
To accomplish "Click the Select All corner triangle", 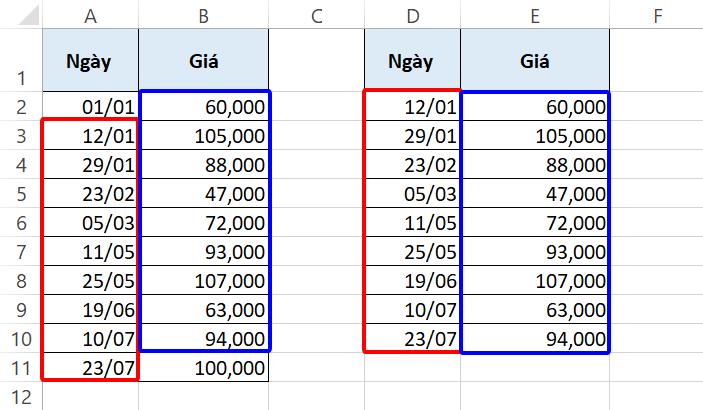I will (x=28, y=16).
